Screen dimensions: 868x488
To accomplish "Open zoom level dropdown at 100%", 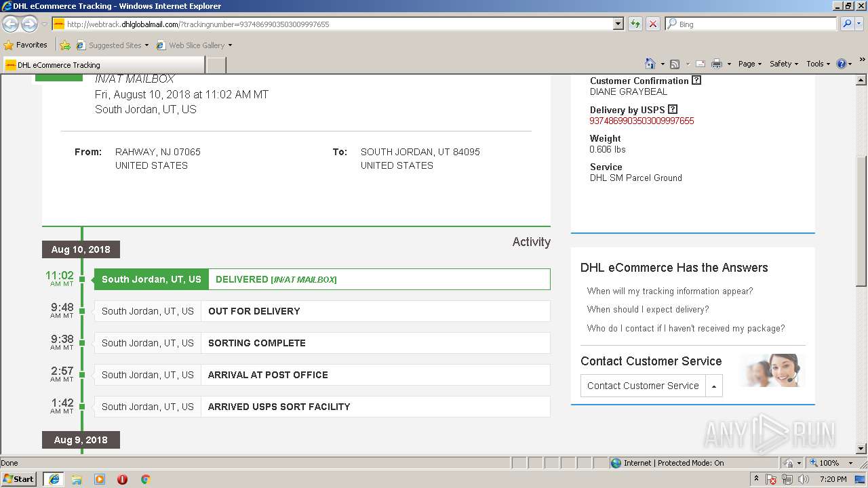I will 850,463.
